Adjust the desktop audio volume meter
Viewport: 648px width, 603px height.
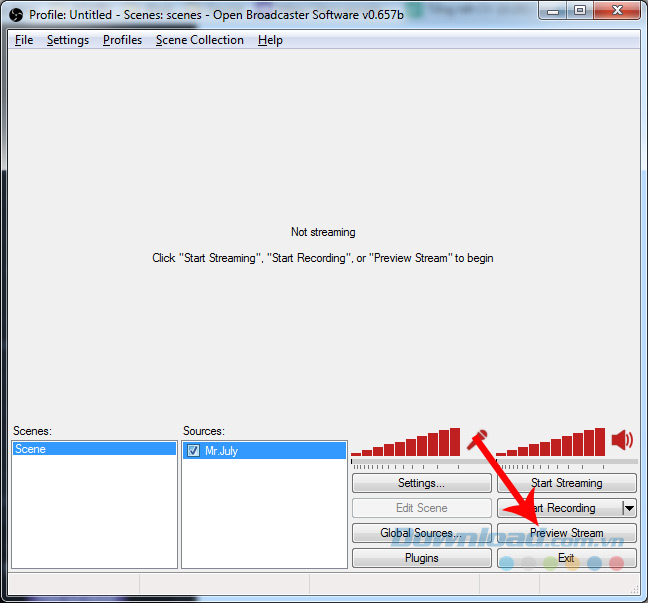[x=550, y=442]
